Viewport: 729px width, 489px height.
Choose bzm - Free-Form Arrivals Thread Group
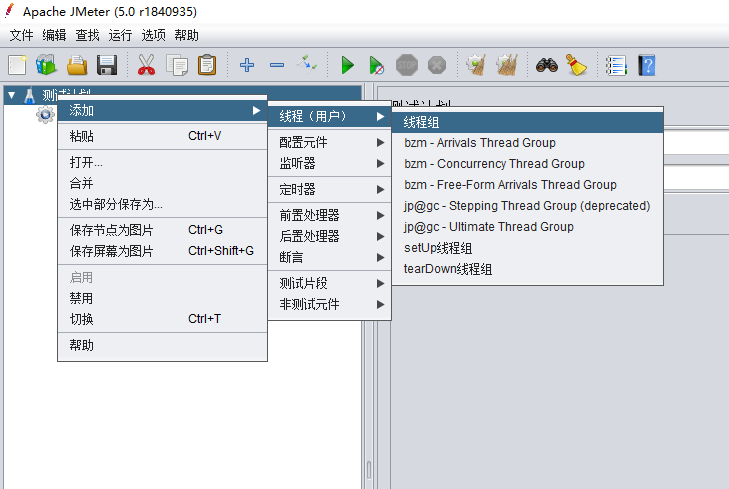coord(527,185)
